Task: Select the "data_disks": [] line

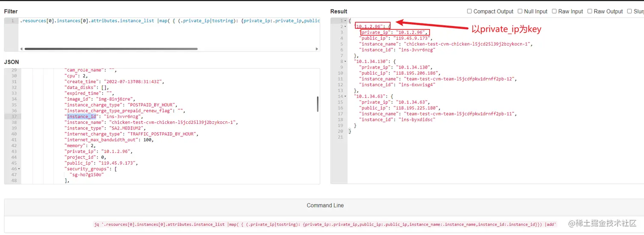Action: coord(86,88)
